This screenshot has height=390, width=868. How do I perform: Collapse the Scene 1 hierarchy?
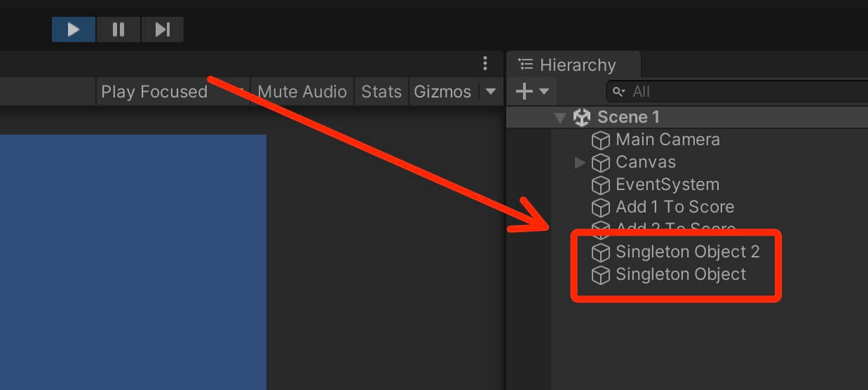coord(560,118)
